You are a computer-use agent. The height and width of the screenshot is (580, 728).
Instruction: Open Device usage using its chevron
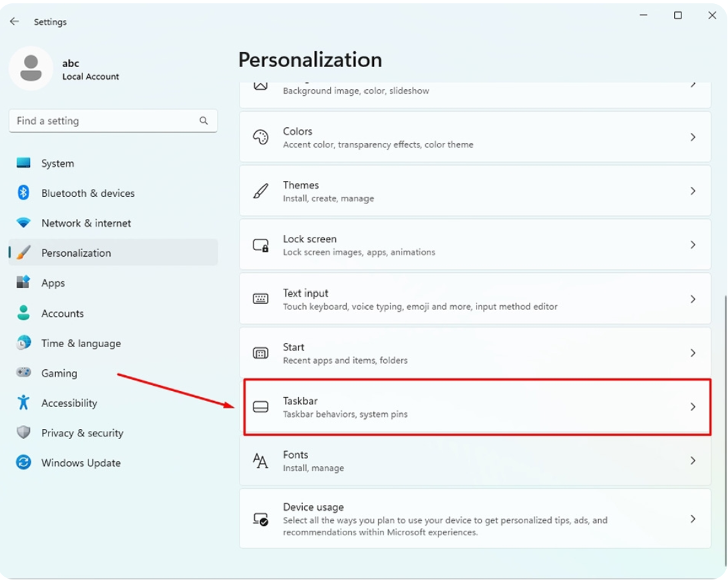[x=693, y=519]
